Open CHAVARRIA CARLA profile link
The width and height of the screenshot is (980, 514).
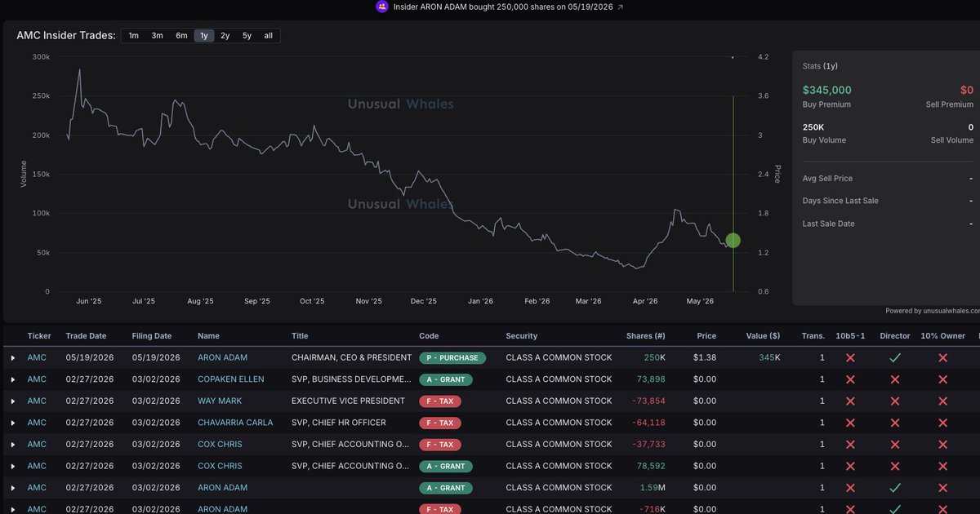coord(235,423)
